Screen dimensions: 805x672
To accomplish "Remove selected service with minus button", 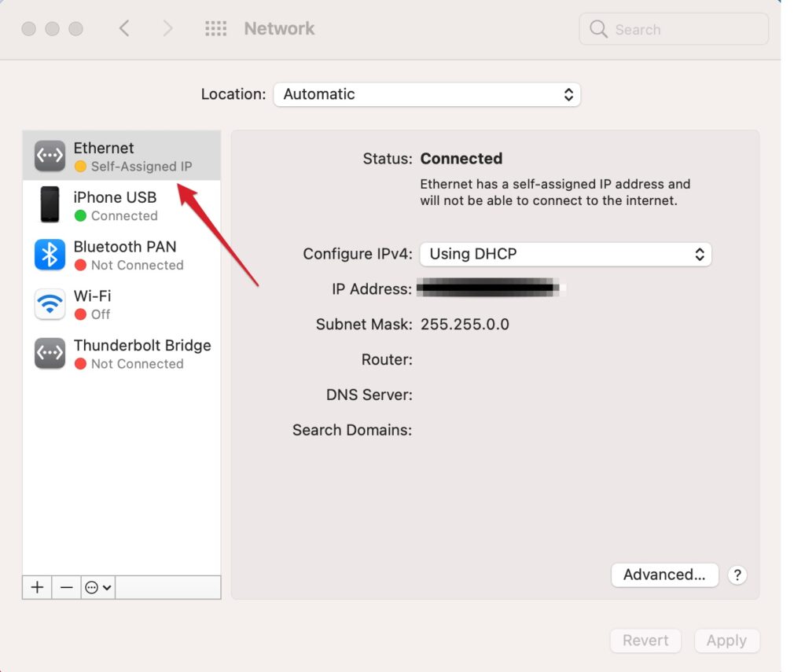I will (66, 586).
